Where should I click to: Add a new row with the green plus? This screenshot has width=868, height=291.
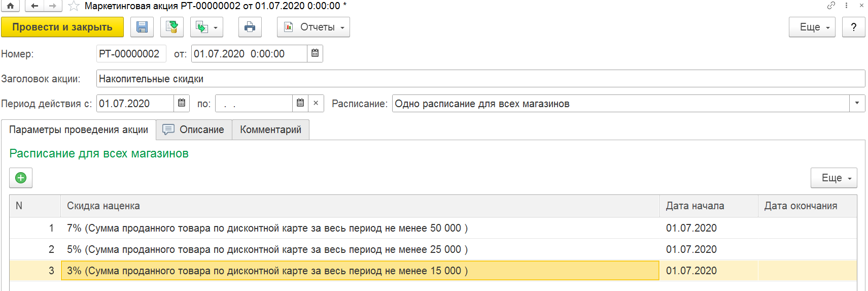pyautogui.click(x=21, y=178)
